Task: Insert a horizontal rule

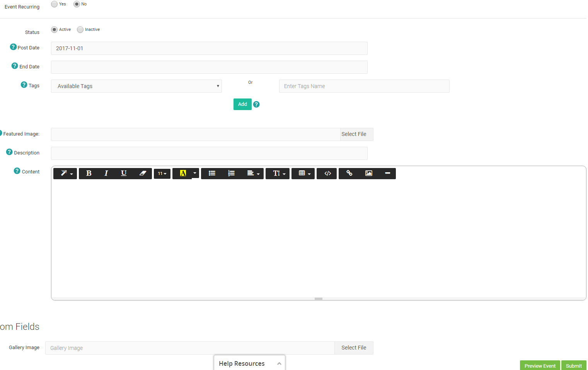Action: point(387,173)
